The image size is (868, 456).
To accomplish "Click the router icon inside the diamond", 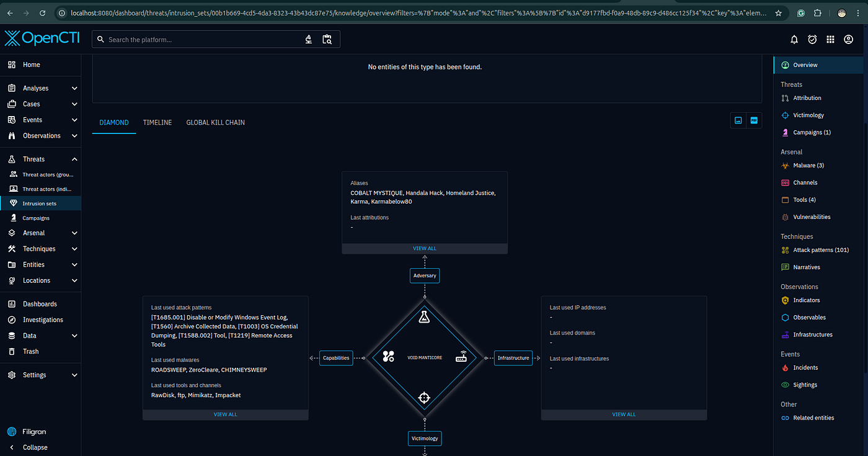I will 461,357.
